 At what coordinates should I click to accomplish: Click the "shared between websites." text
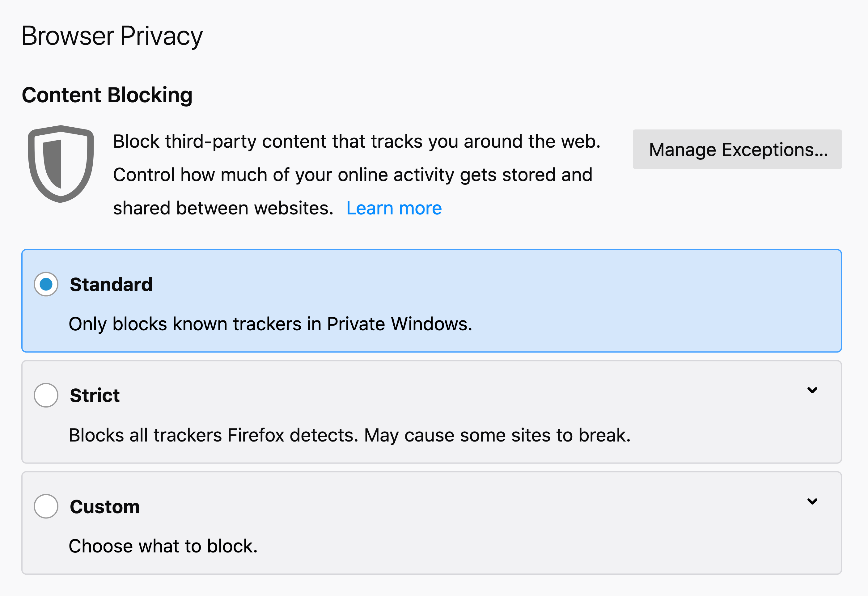223,208
